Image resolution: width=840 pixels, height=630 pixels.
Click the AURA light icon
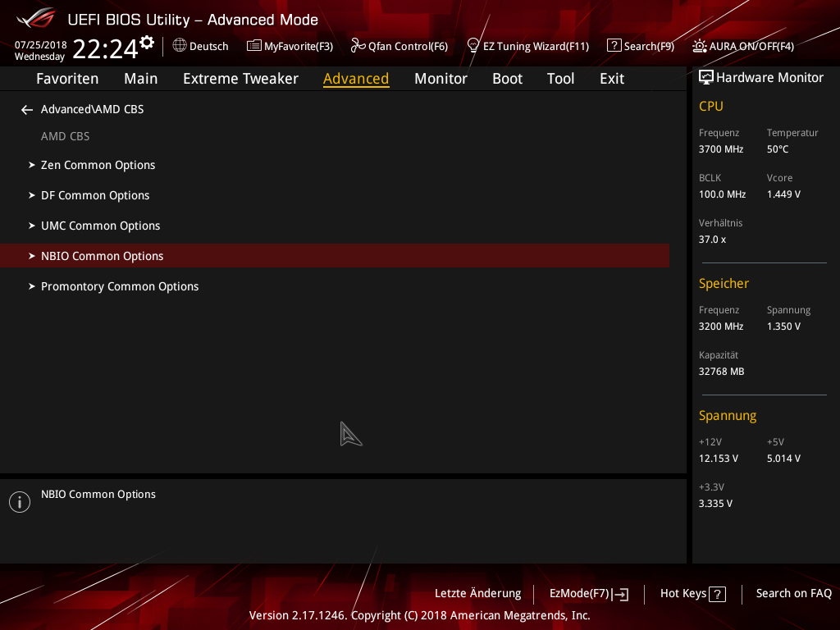pos(699,46)
